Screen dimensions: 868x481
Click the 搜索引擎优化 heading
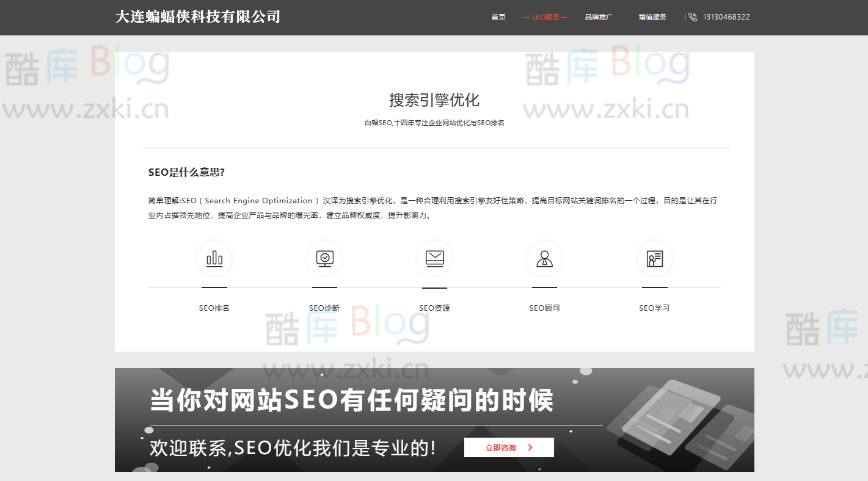point(434,99)
